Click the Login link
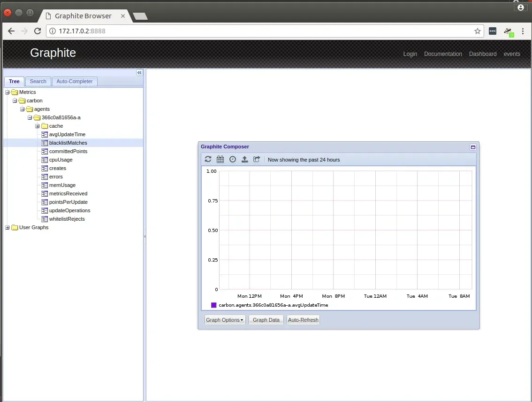The width and height of the screenshot is (532, 402). tap(410, 54)
